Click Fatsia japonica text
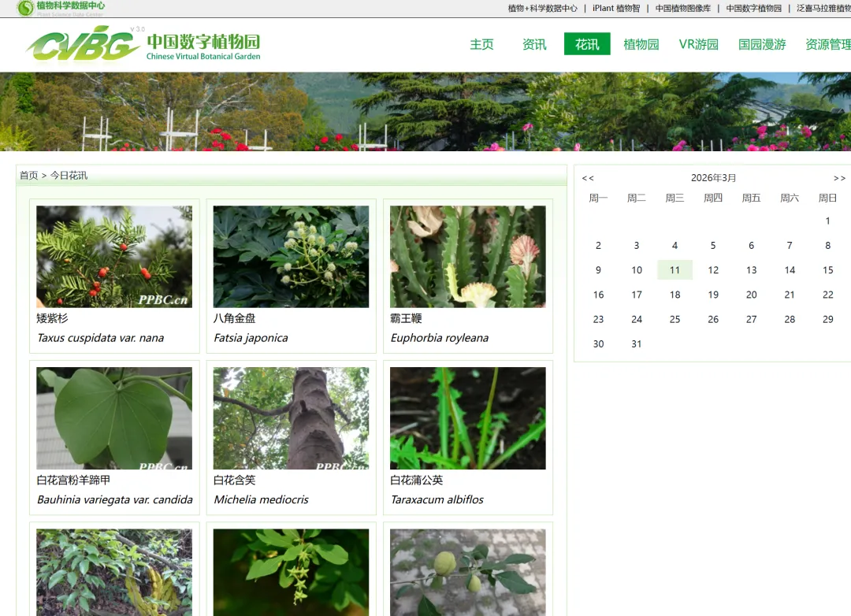 click(251, 338)
